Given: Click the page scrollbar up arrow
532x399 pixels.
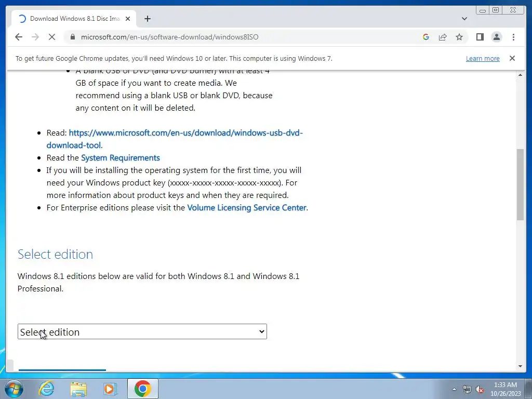Looking at the screenshot, I should point(520,75).
